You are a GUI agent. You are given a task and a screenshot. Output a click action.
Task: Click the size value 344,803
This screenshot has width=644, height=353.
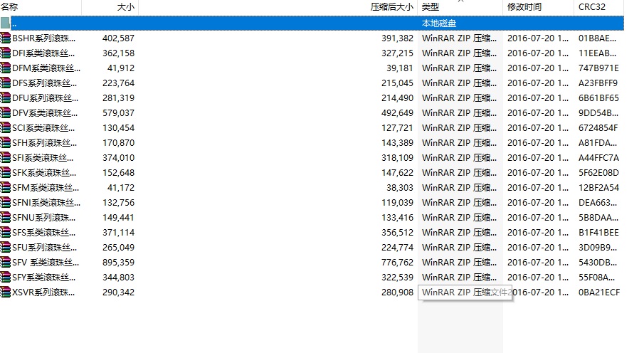118,278
